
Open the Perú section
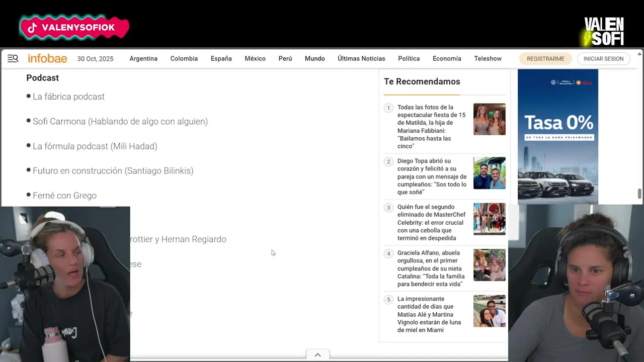click(285, 59)
